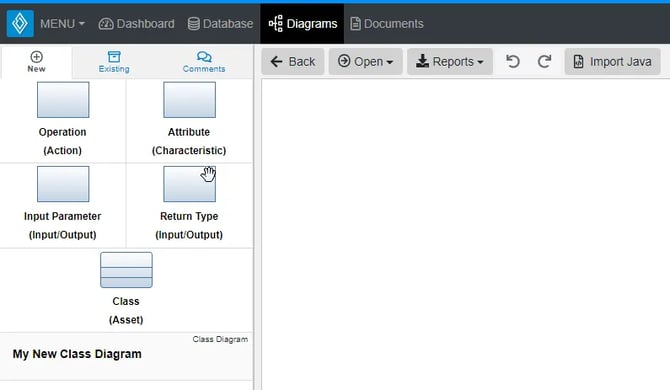Viewport: 670px width, 390px height.
Task: Click the Import Java button
Action: click(x=612, y=62)
